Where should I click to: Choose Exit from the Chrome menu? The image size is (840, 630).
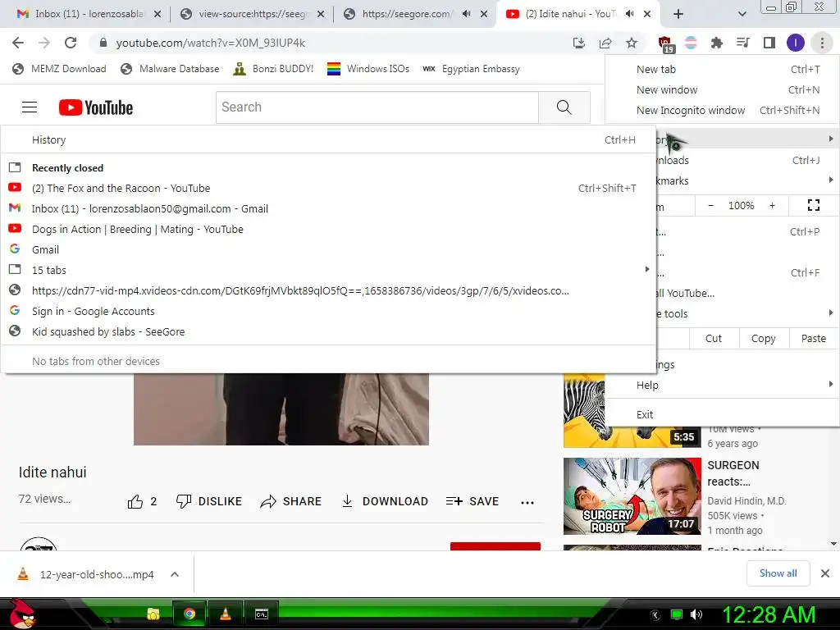click(722, 414)
